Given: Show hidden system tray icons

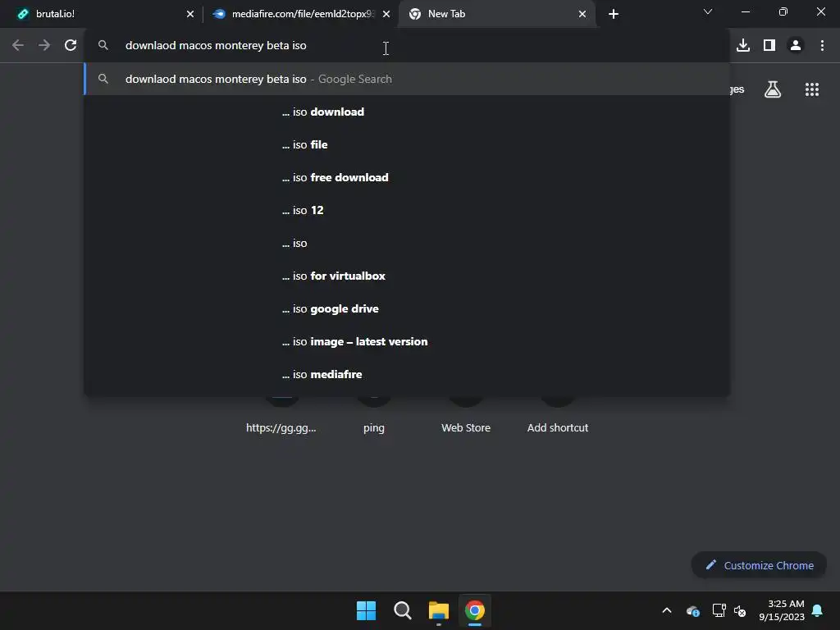Looking at the screenshot, I should point(667,610).
